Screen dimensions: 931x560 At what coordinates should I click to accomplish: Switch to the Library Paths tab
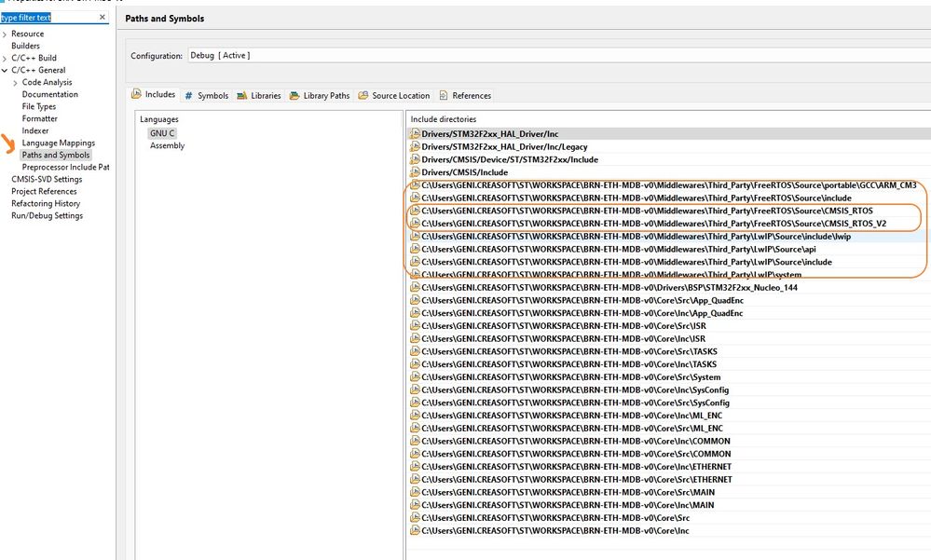click(320, 96)
